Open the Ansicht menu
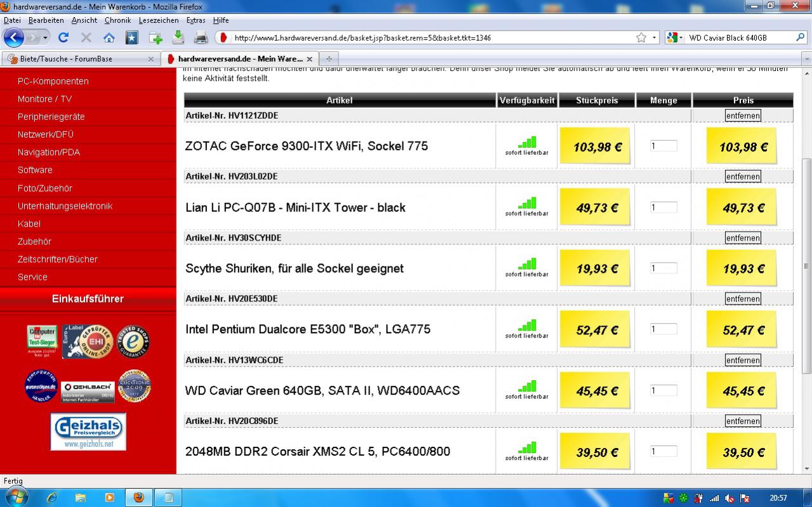 click(x=84, y=20)
